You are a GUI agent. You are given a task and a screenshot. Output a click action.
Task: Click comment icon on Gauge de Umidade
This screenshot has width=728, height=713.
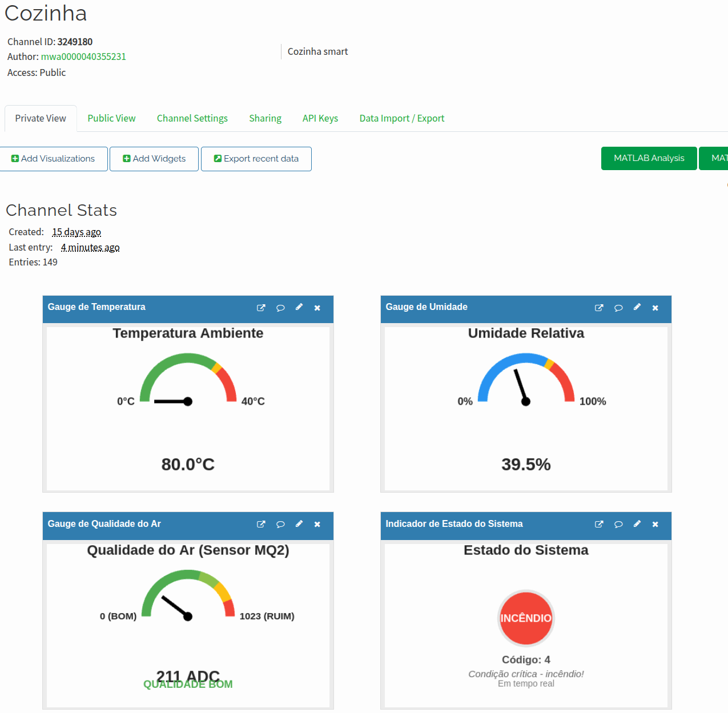618,308
